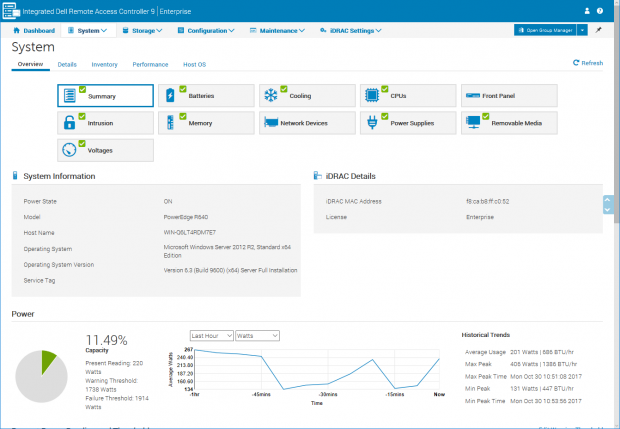
Task: Select the Memory component tile
Action: [206, 123]
